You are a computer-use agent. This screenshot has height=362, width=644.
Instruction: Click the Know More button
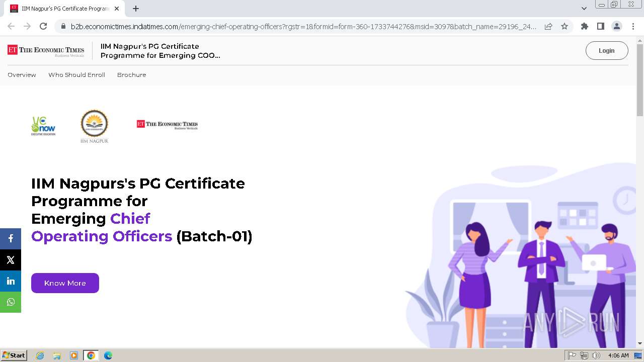[x=65, y=283]
